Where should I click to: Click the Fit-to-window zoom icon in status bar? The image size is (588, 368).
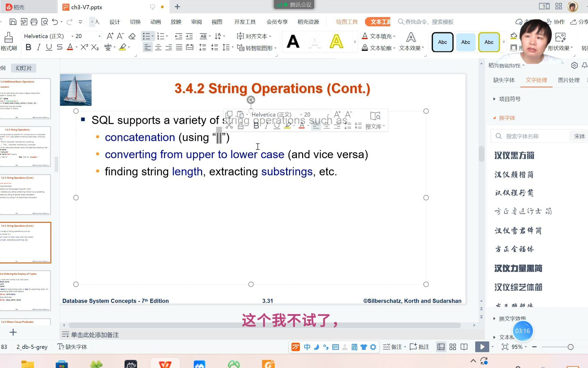505,347
